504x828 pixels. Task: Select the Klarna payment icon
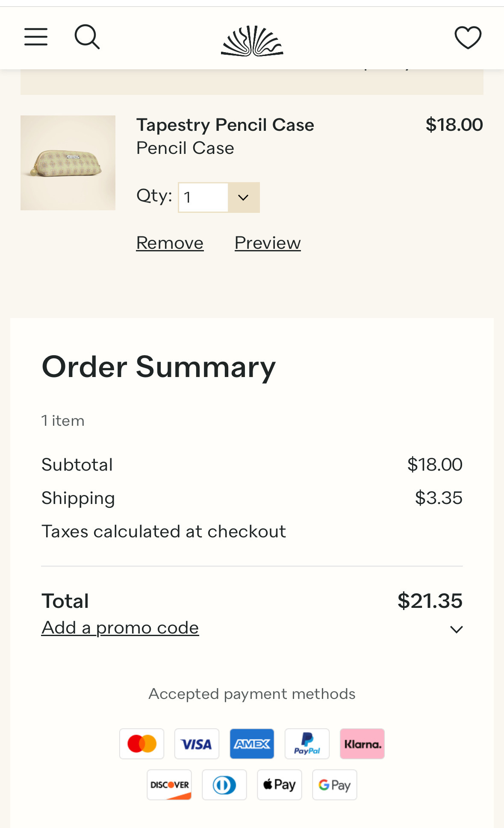(362, 744)
